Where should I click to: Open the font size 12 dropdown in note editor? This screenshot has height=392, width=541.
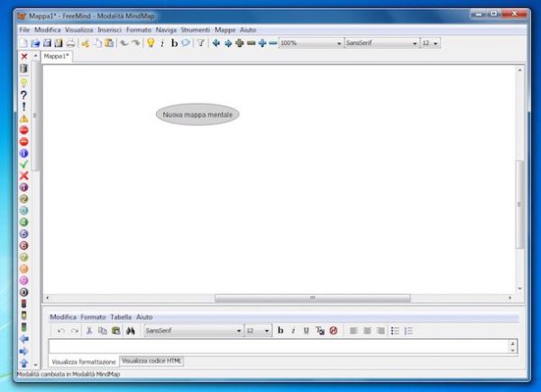pyautogui.click(x=257, y=331)
